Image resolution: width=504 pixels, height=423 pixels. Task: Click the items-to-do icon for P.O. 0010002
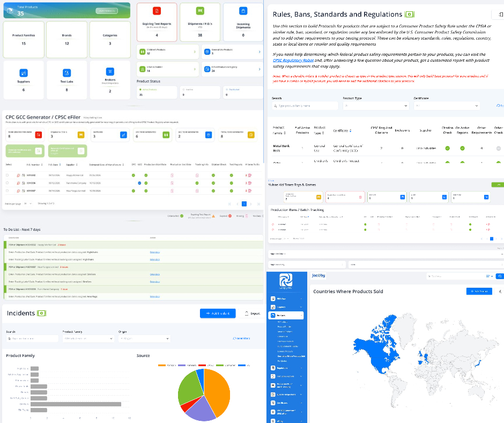pyautogui.click(x=250, y=176)
